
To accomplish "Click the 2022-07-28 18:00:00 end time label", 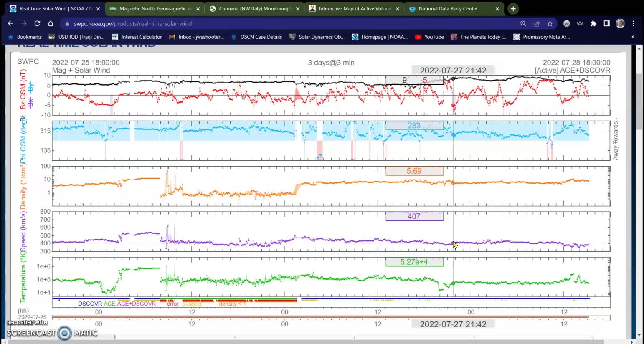I will 576,63.
